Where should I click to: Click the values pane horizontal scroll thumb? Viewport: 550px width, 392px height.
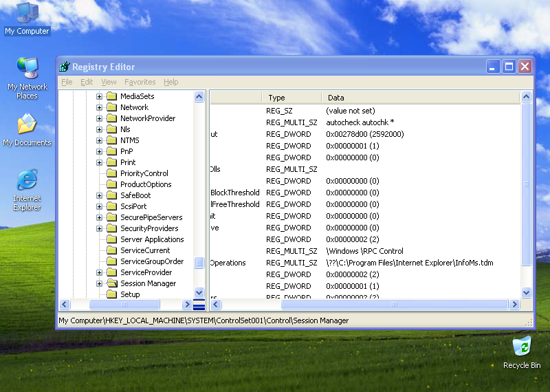(x=395, y=304)
